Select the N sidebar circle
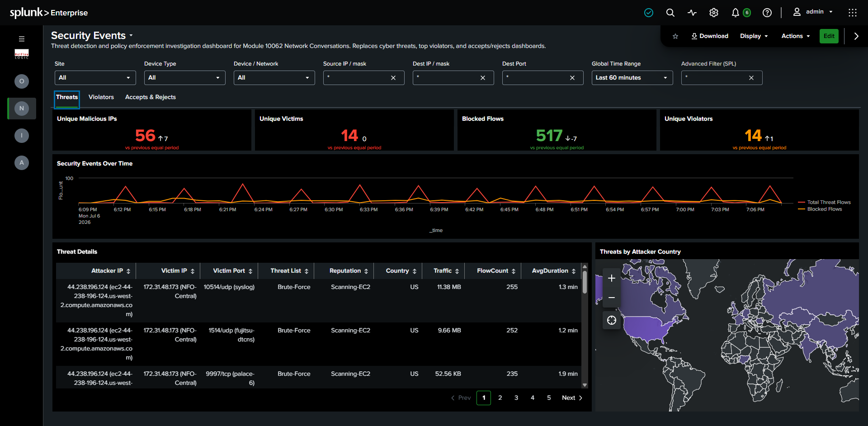Viewport: 868px width, 426px height. coord(22,109)
